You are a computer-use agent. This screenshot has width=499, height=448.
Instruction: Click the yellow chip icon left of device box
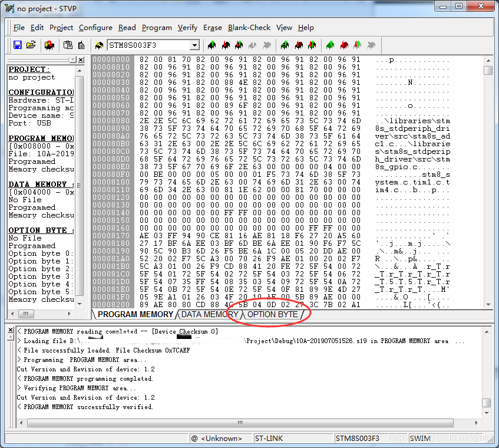[99, 45]
